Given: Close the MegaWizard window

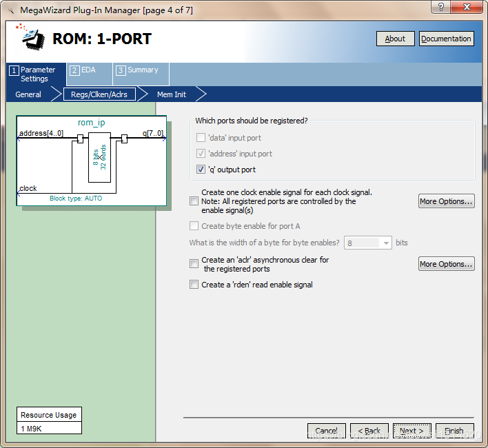Looking at the screenshot, I should coord(467,7).
